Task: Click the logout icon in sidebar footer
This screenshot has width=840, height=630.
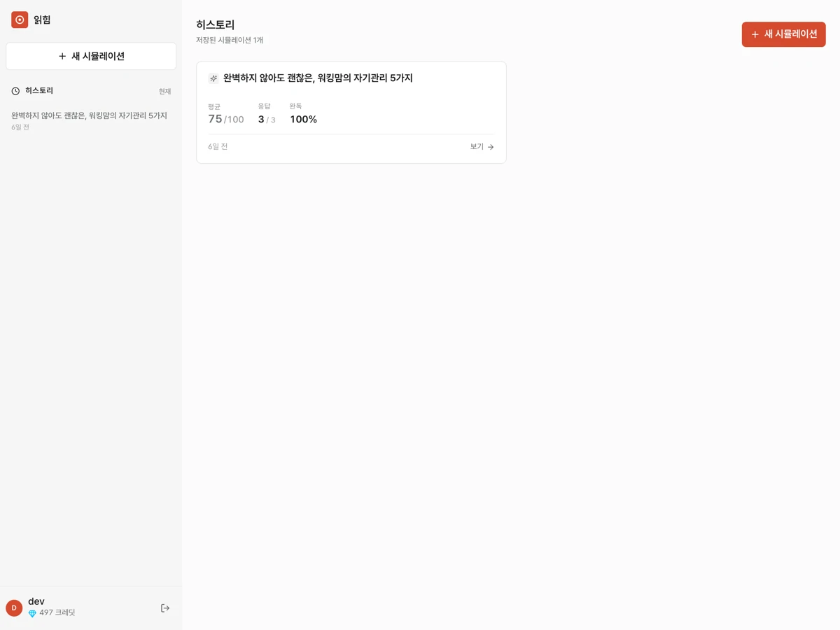Action: click(x=165, y=608)
